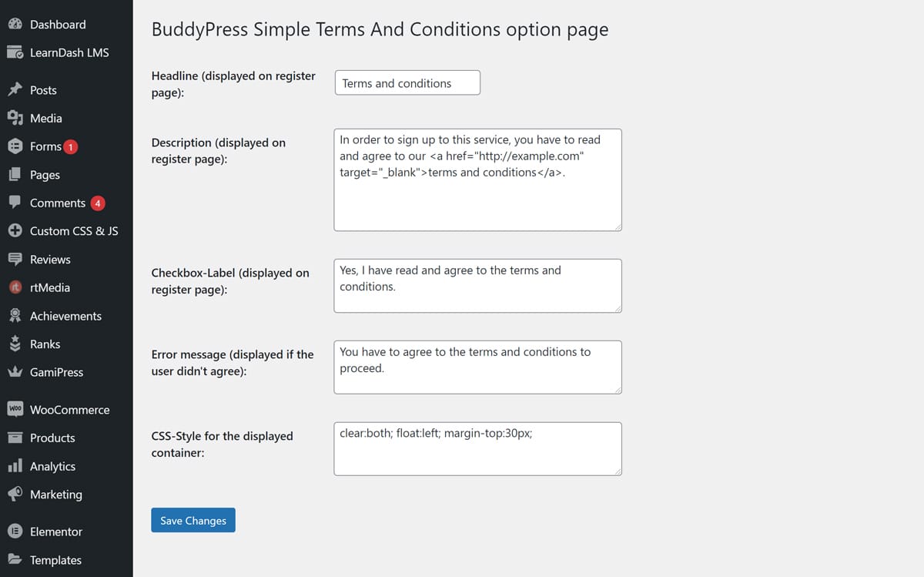Click the Headline text input field
This screenshot has height=577, width=924.
pos(407,83)
